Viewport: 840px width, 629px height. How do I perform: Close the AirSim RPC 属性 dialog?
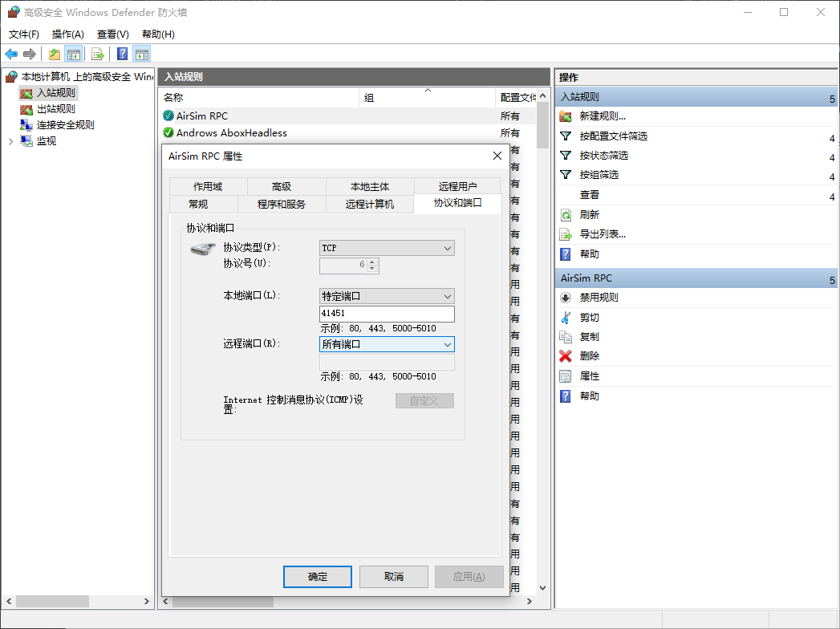(x=497, y=156)
